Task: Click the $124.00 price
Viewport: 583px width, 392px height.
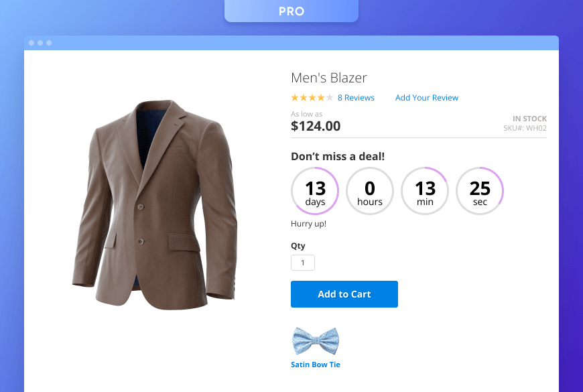Action: [316, 126]
